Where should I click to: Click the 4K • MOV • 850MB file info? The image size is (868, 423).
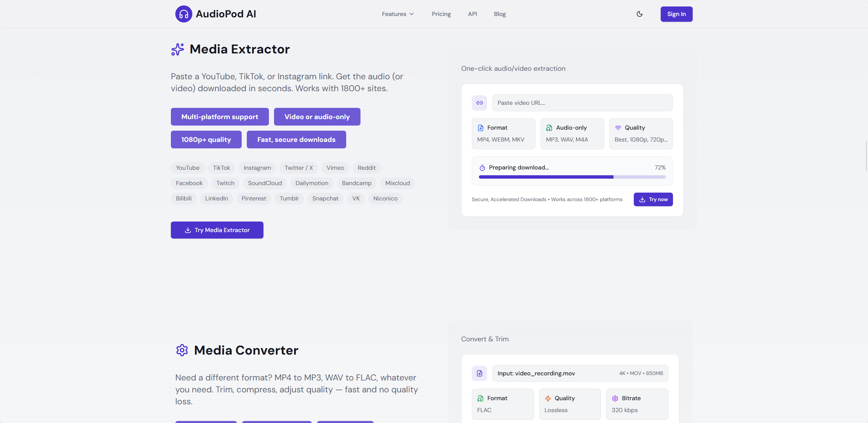[x=641, y=373]
